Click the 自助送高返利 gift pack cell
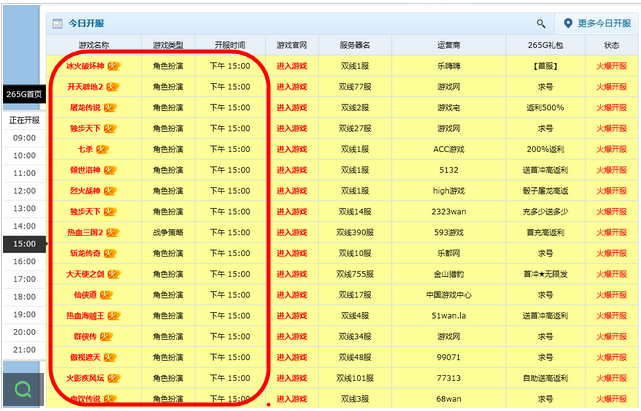Screen dimensions: 641x411 (x=545, y=378)
